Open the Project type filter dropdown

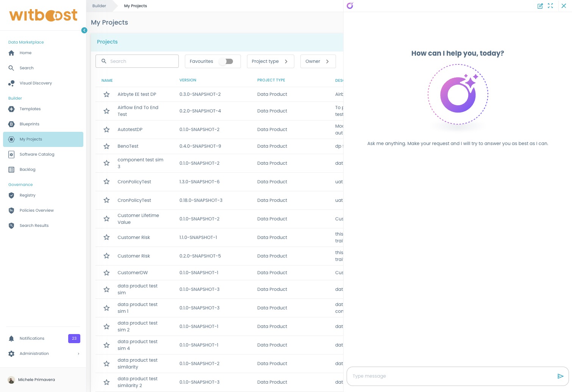270,61
